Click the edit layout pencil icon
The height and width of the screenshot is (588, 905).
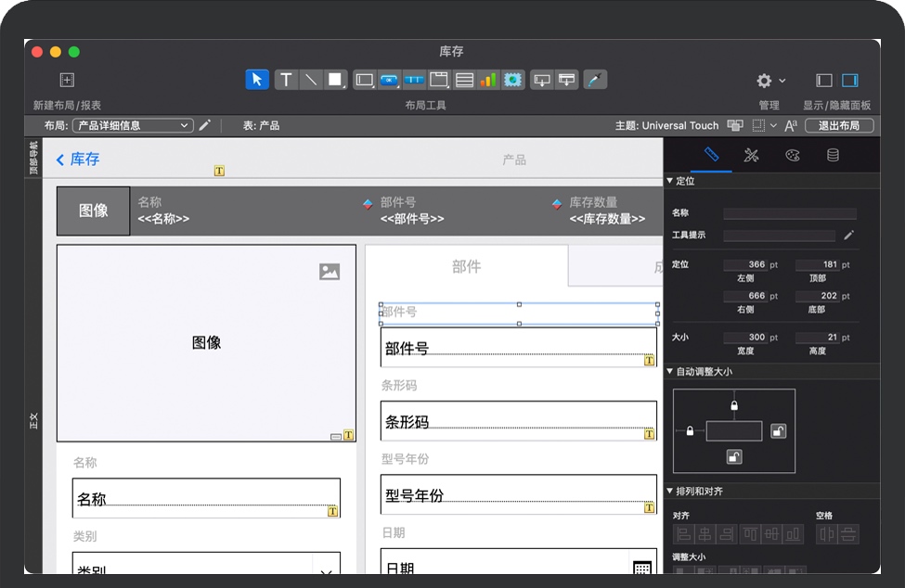coord(205,125)
